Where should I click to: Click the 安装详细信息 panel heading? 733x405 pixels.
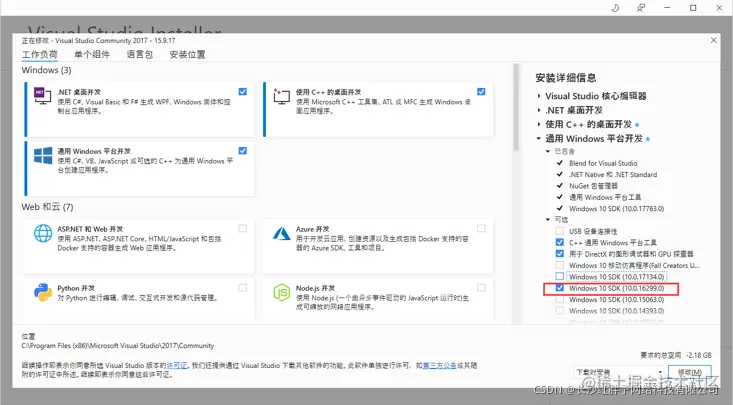pos(566,78)
